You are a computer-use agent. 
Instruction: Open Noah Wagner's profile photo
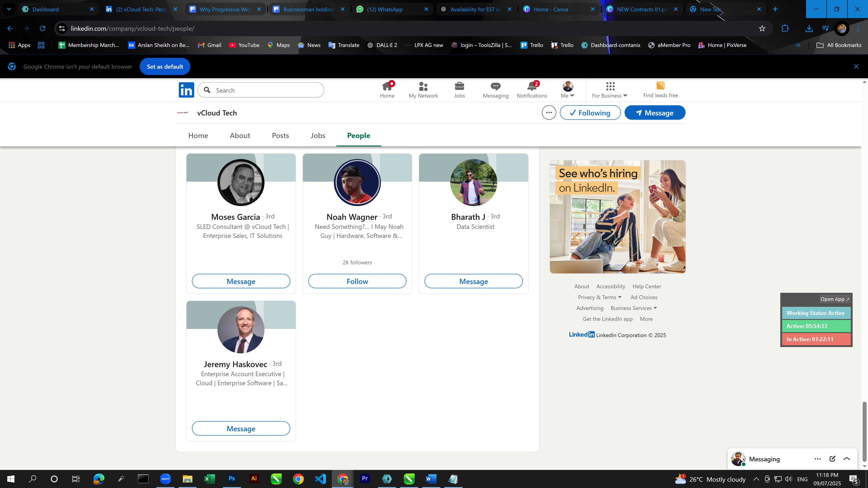[x=357, y=183]
